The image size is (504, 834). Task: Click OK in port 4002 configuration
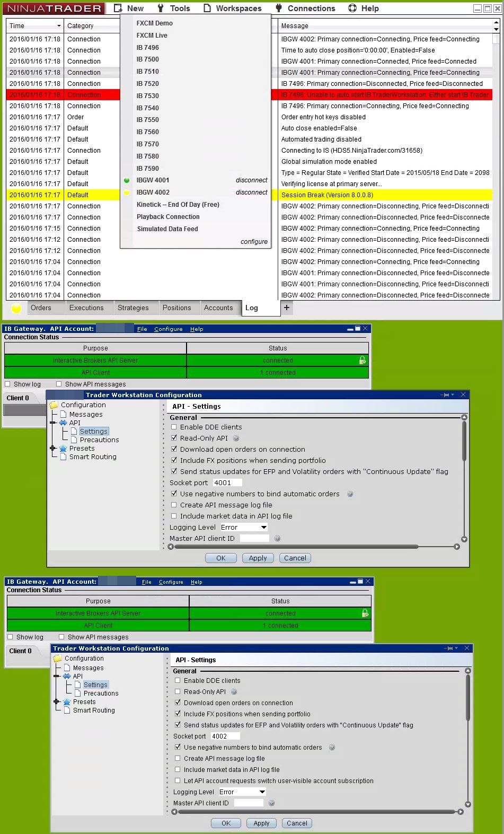(x=226, y=823)
